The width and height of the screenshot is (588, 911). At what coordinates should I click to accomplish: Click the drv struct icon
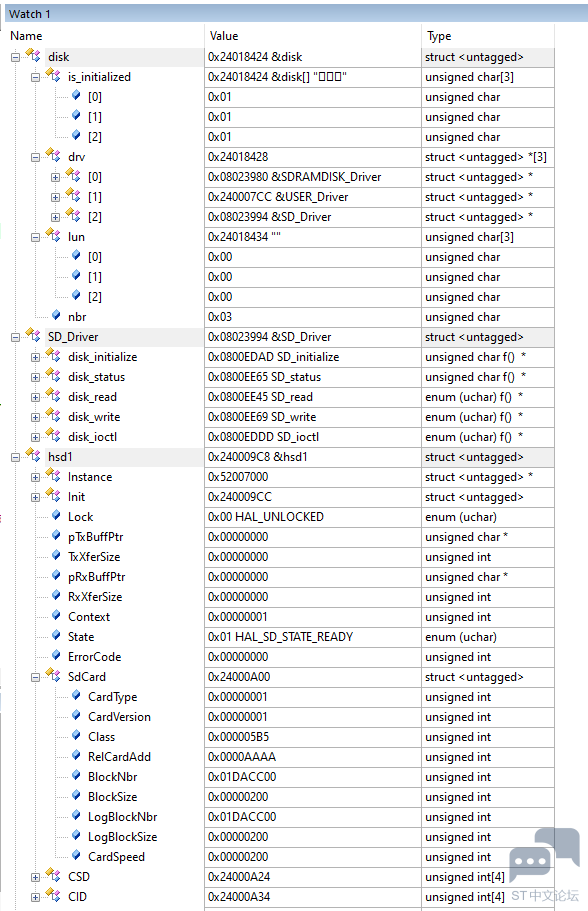click(53, 156)
